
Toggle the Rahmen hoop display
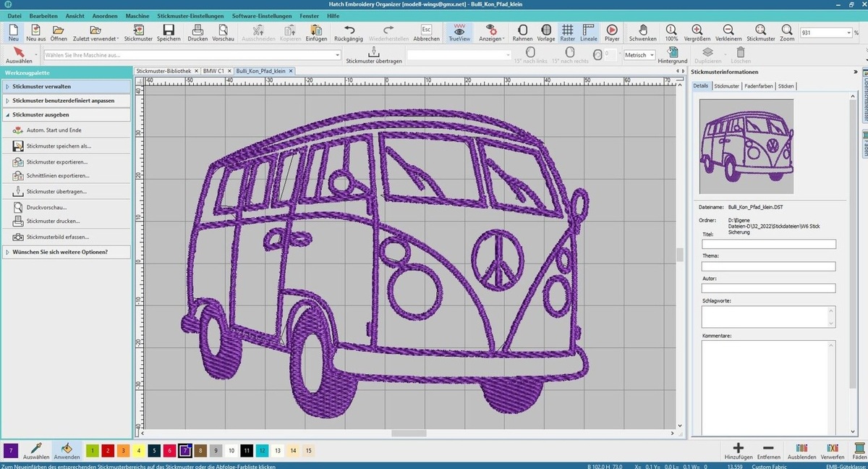tap(522, 33)
